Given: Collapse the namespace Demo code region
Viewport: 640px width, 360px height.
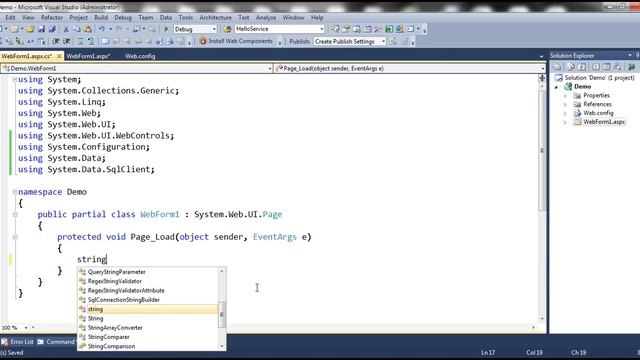Looking at the screenshot, I should tap(15, 192).
